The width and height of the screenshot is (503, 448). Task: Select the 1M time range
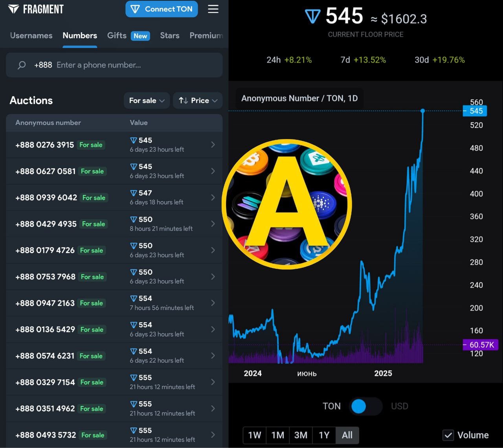(x=277, y=435)
